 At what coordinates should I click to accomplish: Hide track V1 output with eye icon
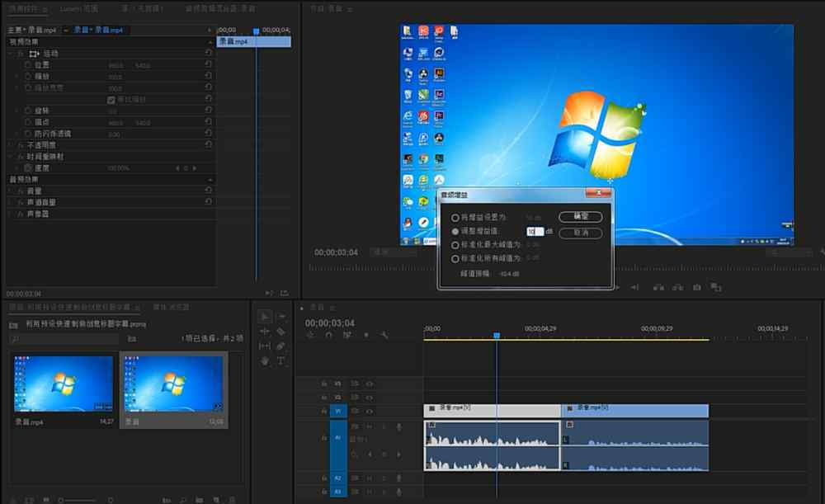point(370,411)
